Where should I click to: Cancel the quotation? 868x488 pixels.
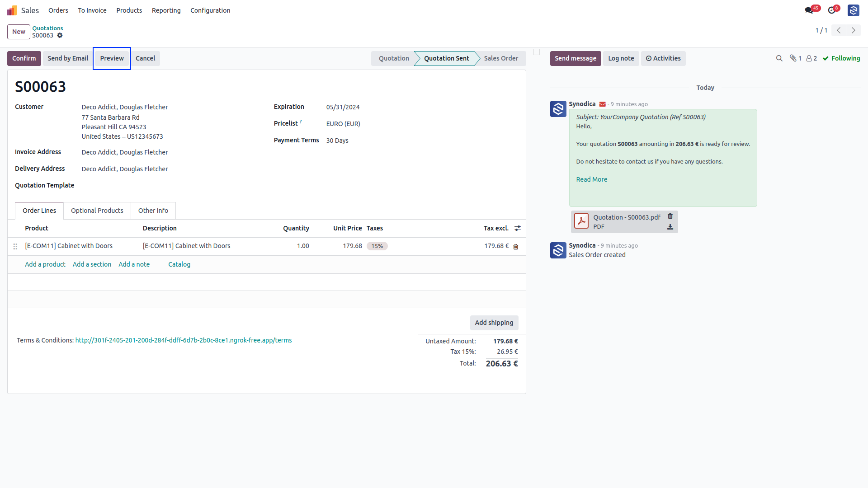click(x=146, y=58)
